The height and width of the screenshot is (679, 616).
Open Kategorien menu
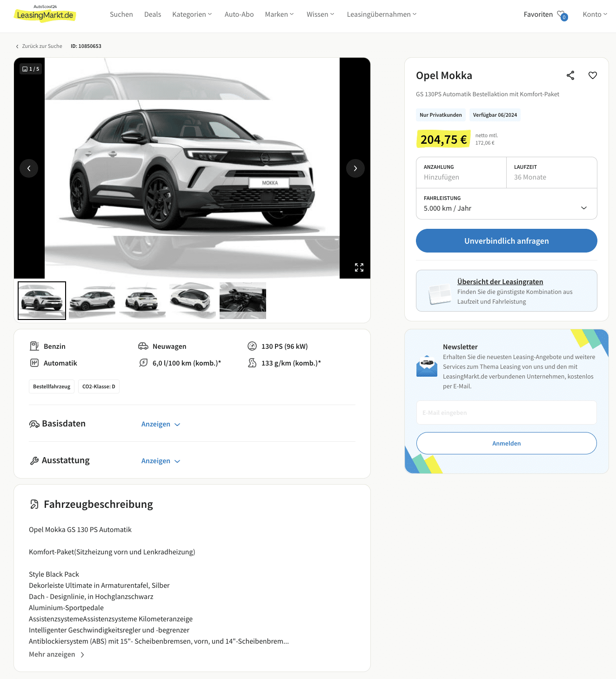click(x=192, y=14)
